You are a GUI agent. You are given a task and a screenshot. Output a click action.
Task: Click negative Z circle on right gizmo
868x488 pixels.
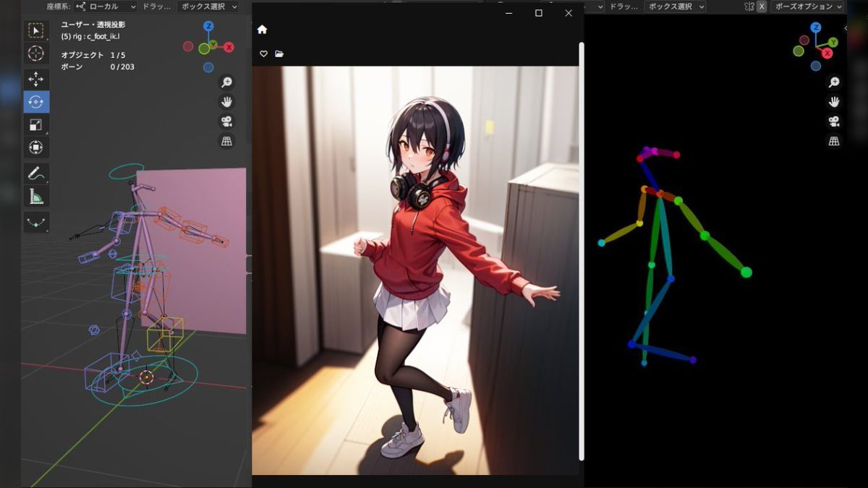(x=816, y=66)
